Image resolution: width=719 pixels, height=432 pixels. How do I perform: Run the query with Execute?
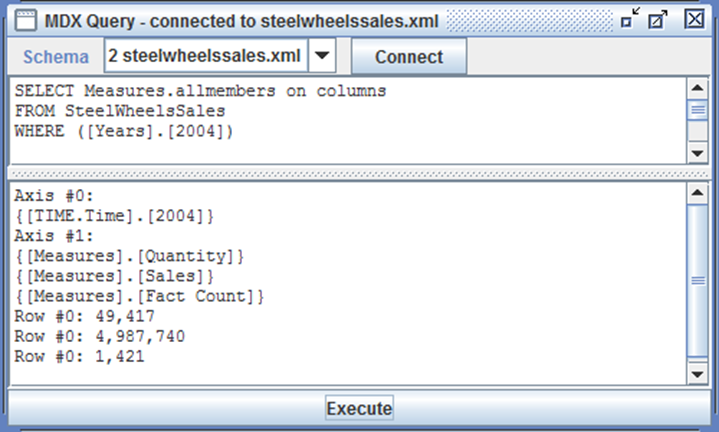[360, 408]
